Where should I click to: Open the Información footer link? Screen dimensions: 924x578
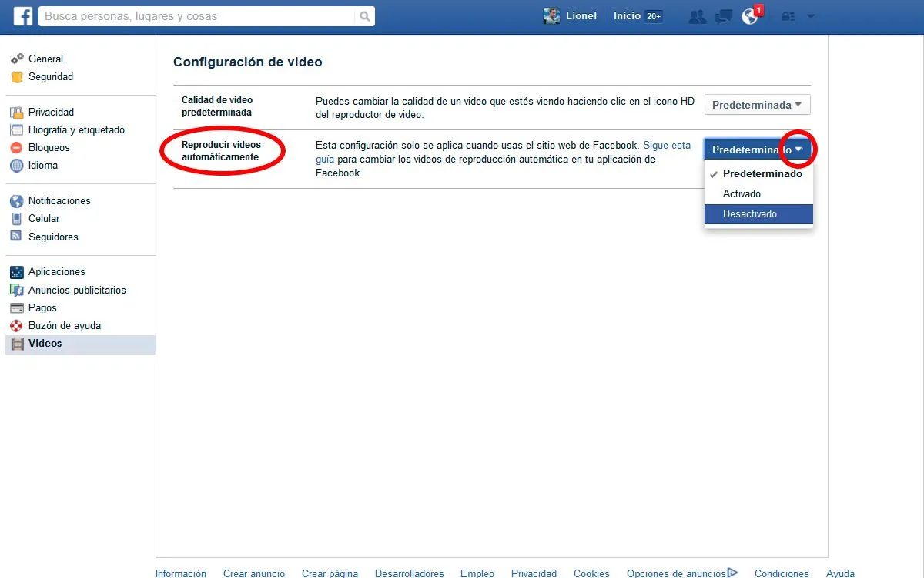[181, 573]
